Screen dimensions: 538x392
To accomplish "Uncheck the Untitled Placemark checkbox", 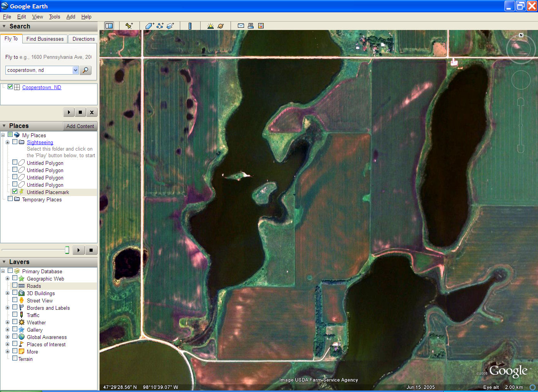I will point(15,191).
